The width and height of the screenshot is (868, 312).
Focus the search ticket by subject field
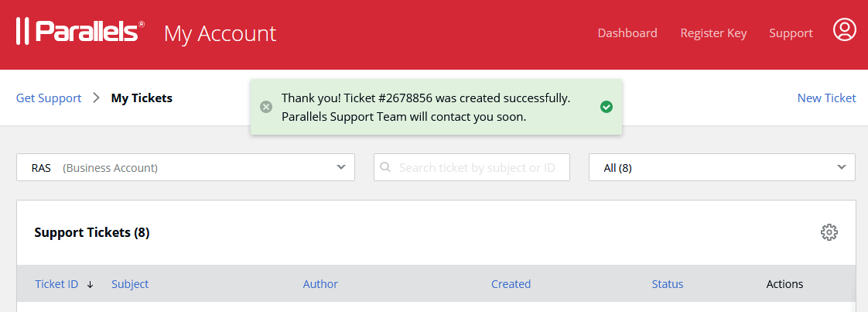pos(472,167)
